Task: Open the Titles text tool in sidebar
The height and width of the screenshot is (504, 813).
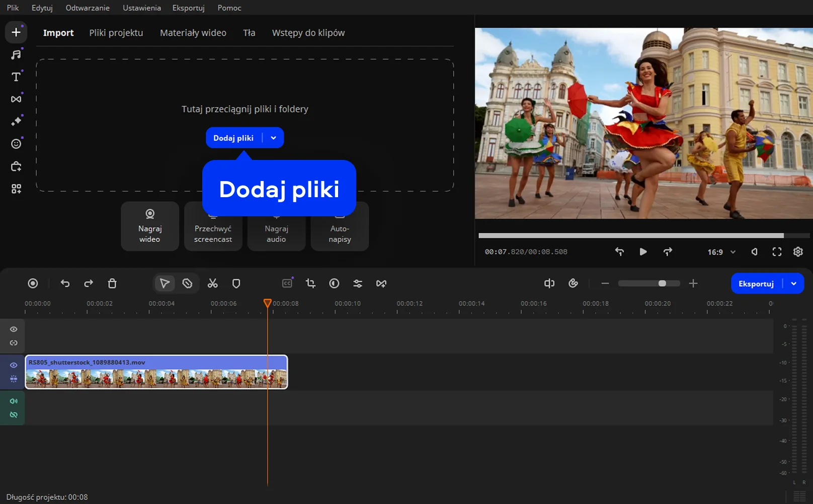Action: [16, 77]
